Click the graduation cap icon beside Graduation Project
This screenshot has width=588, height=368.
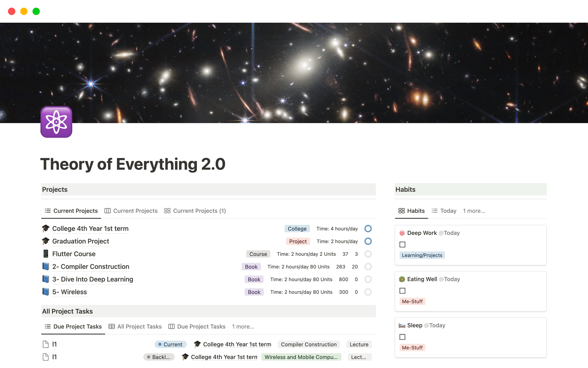click(x=46, y=241)
